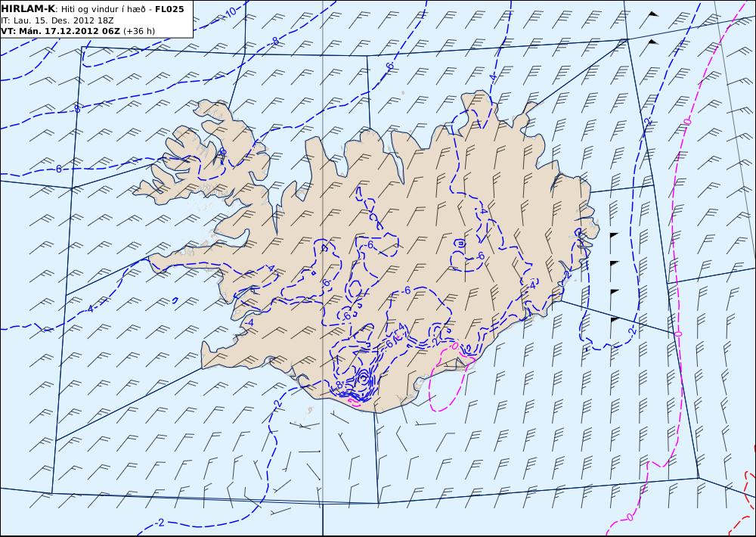The height and width of the screenshot is (537, 756).
Task: Click the 'FL025' flight level text
Action: pyautogui.click(x=169, y=9)
